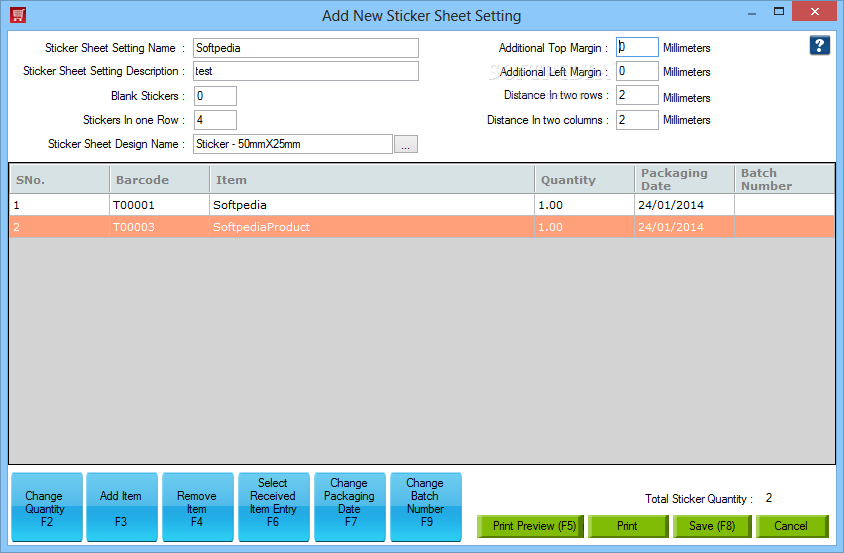The image size is (844, 553).
Task: Click SNo. 1 cell
Action: coord(60,205)
